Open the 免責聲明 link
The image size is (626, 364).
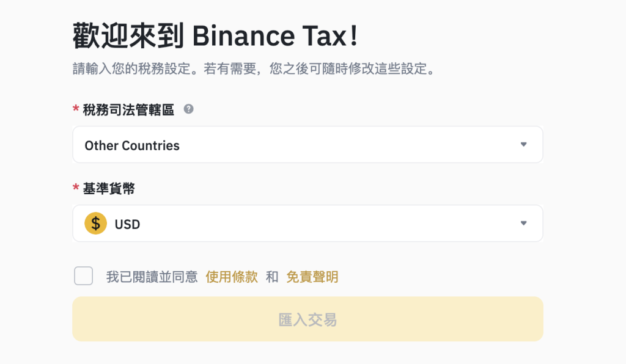tap(312, 277)
